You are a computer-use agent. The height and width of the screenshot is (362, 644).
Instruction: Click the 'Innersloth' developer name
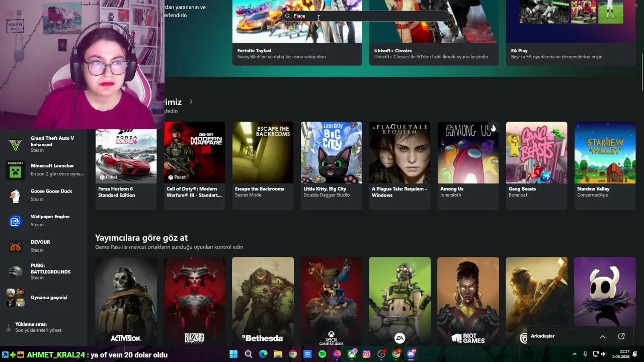[450, 195]
